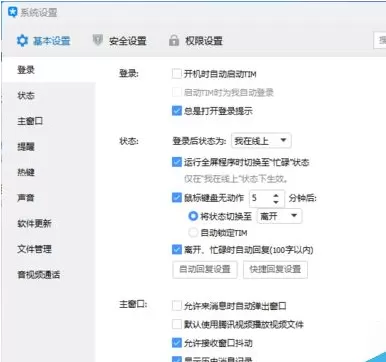Select 音视频通话 in the left sidebar

(x=49, y=275)
